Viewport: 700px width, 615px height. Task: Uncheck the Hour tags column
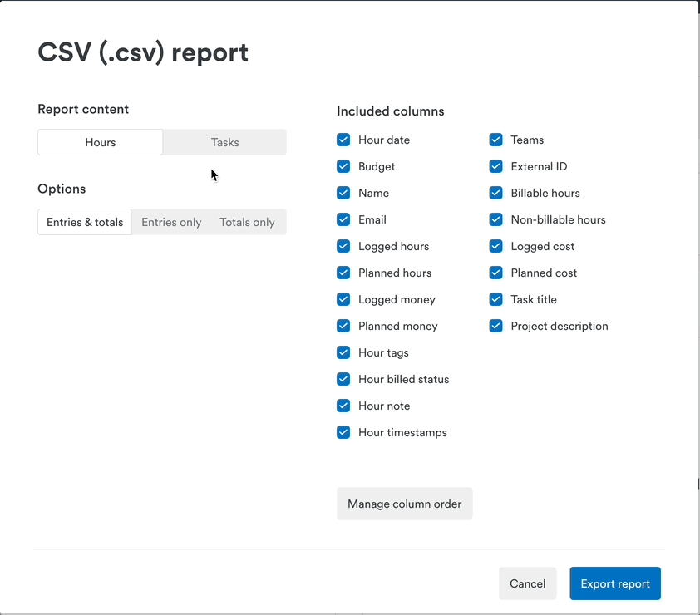click(343, 352)
